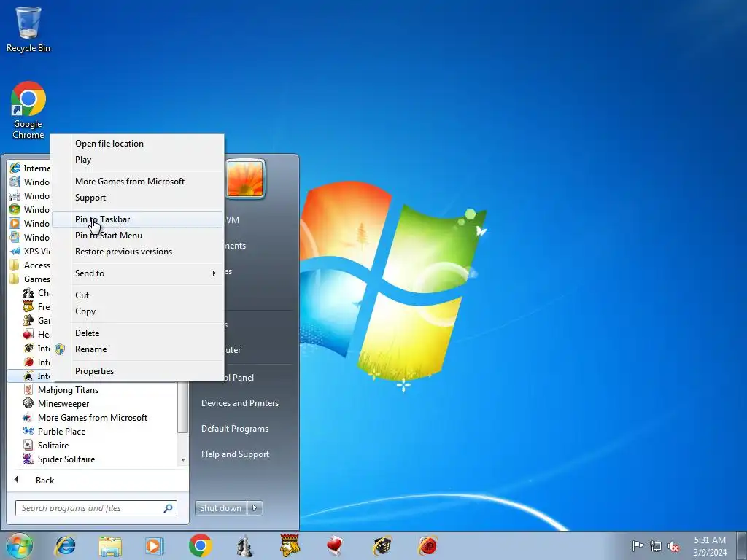Image resolution: width=747 pixels, height=560 pixels.
Task: Launch the Google Chrome desktop shortcut
Action: pos(28,110)
